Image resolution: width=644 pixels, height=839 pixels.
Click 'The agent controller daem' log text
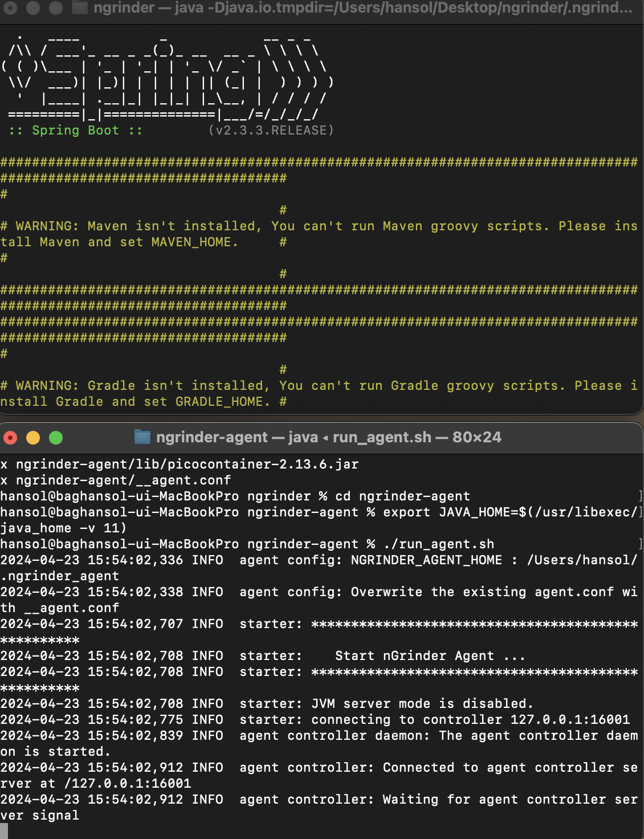538,736
